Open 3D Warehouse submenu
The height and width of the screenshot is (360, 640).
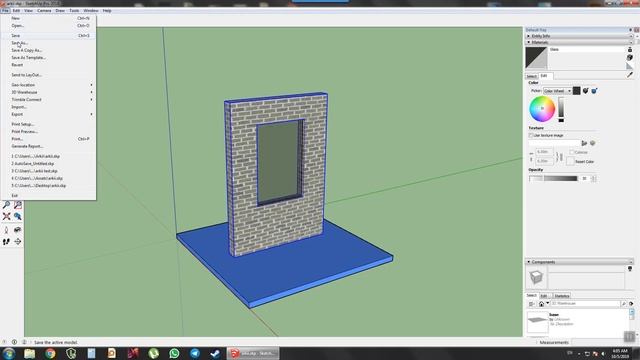coord(48,92)
